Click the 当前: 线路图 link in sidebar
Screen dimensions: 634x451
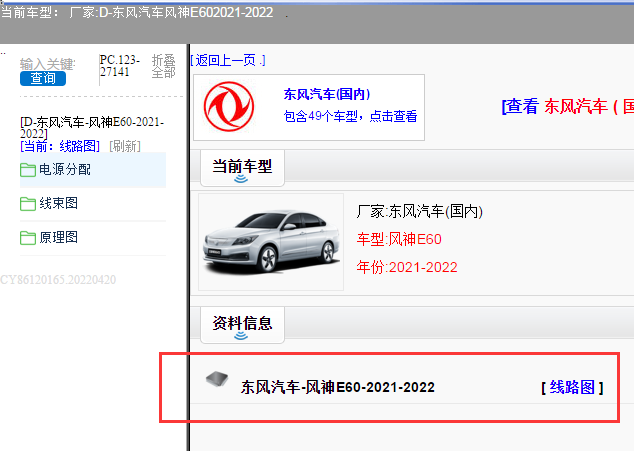pos(60,146)
